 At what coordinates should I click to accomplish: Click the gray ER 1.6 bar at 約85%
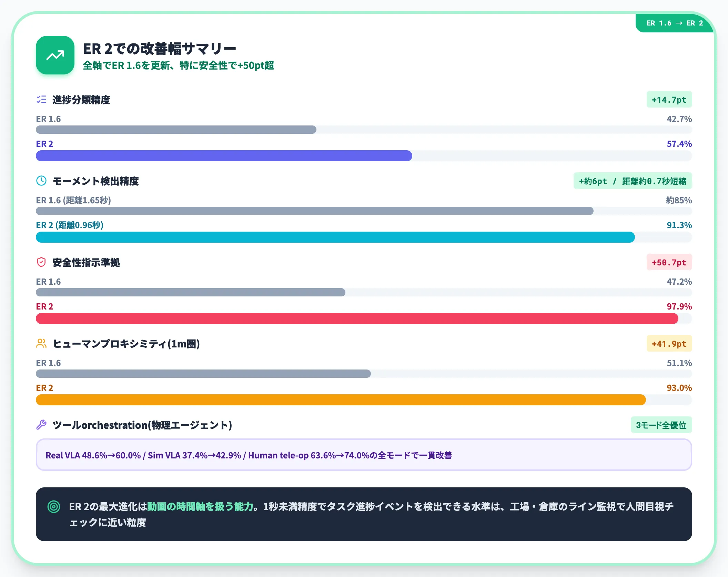tap(315, 211)
